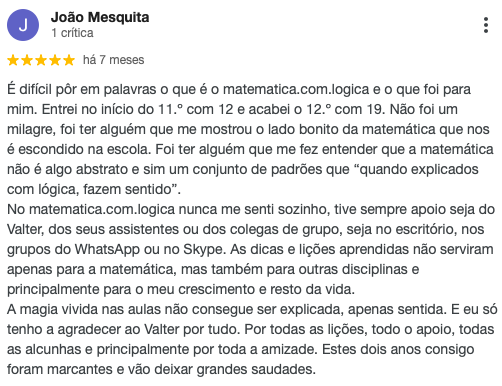
Task: Click the second yellow rating star
Action: [x=27, y=60]
